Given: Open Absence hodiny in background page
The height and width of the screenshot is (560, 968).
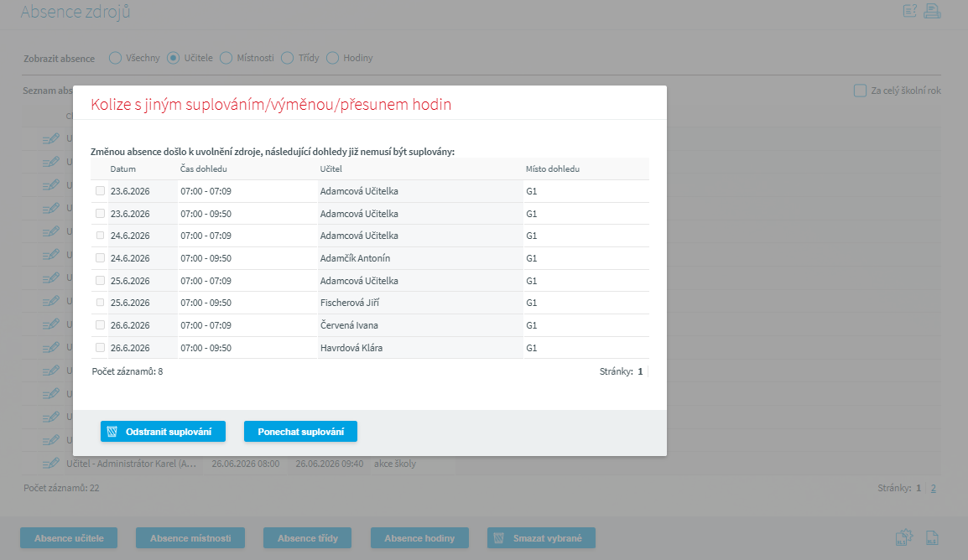Looking at the screenshot, I should pyautogui.click(x=419, y=538).
